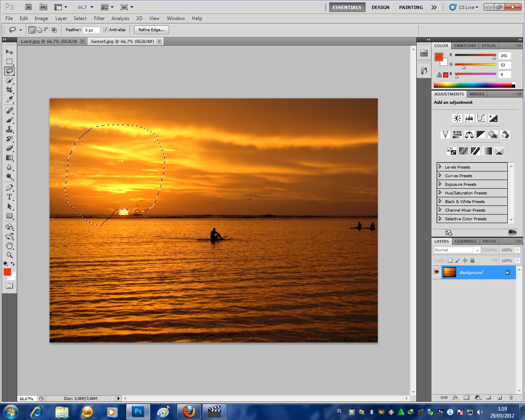
Task: Select the Eraser tool
Action: point(9,148)
